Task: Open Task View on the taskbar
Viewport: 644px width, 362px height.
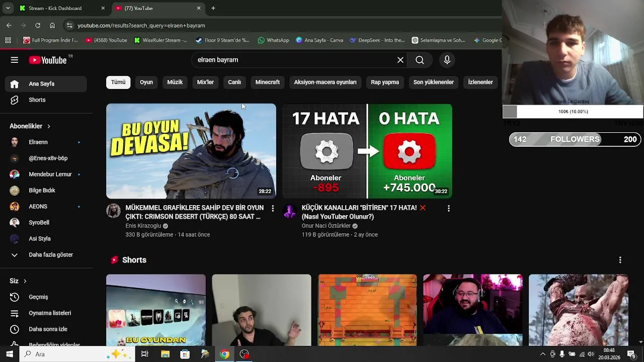Action: pyautogui.click(x=144, y=354)
